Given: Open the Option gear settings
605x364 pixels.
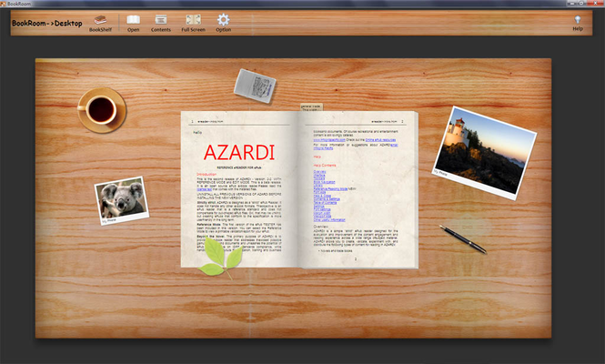Looking at the screenshot, I should click(x=224, y=23).
